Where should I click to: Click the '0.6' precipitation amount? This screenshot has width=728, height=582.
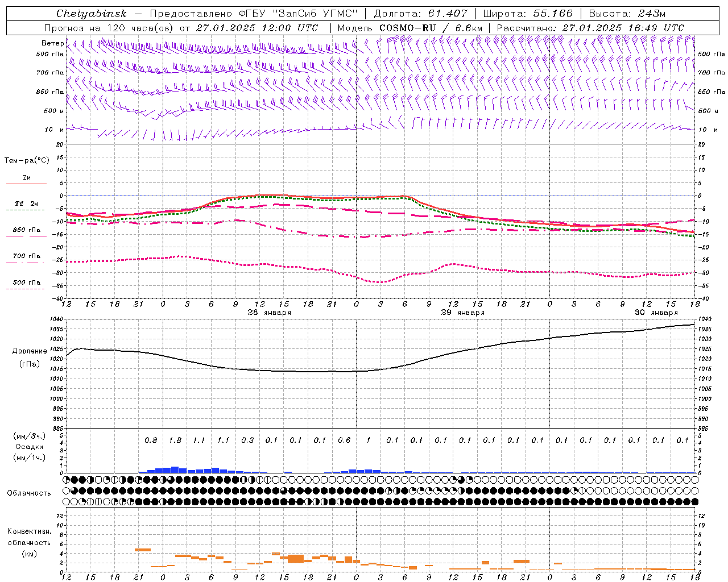[344, 440]
